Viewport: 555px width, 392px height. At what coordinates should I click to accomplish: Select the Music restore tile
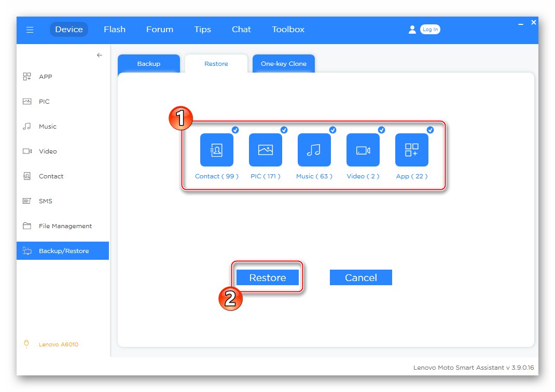[314, 150]
